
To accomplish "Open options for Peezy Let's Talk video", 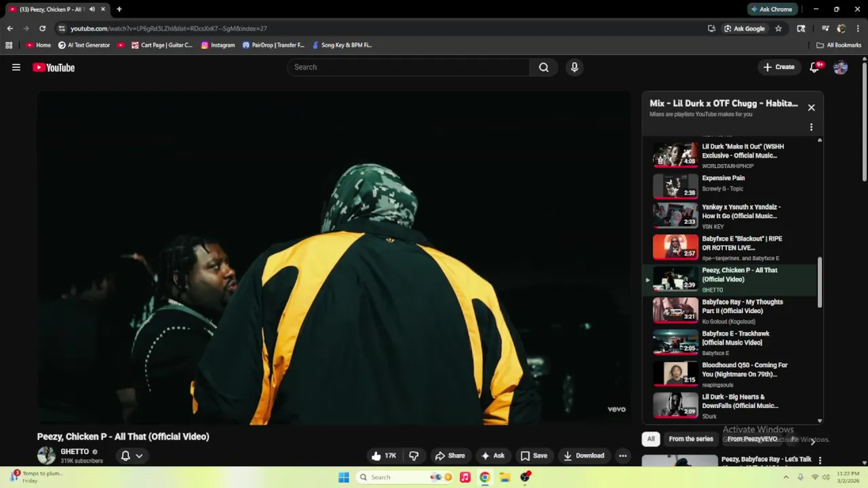I will click(x=820, y=460).
